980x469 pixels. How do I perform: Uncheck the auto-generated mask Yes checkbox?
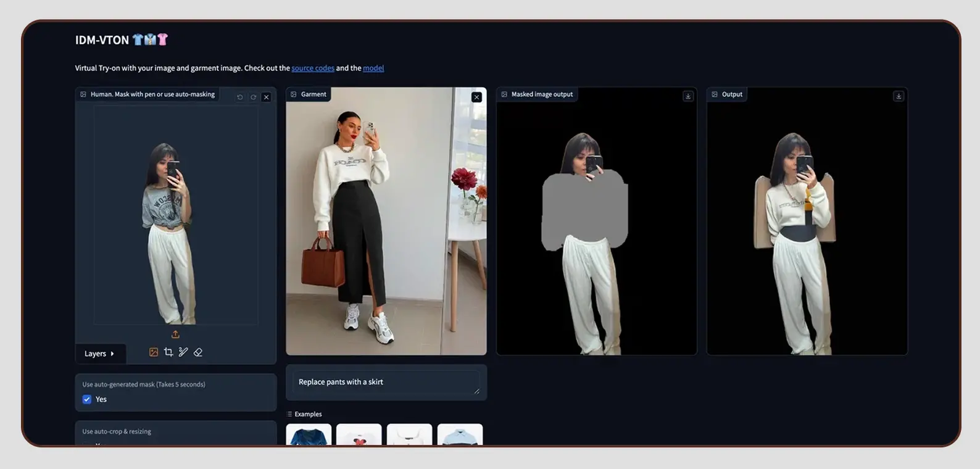coord(87,399)
